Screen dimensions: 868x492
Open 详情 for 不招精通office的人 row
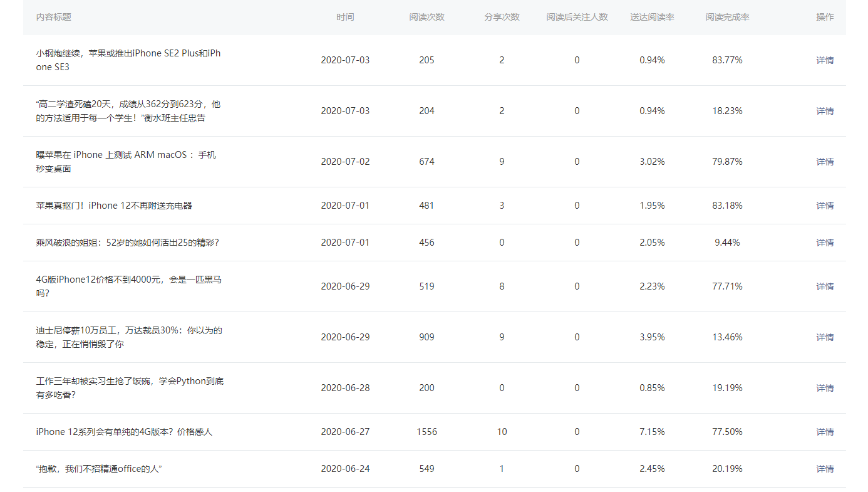[x=825, y=469]
